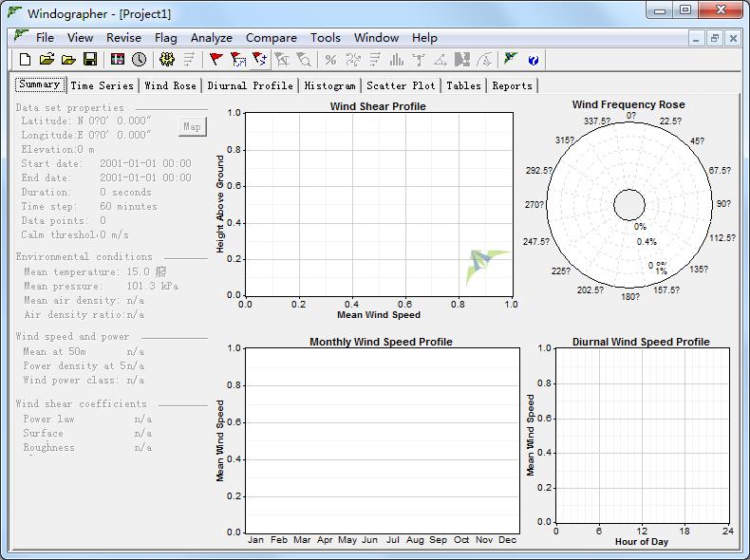
Task: Save project with floppy disk icon
Action: (90, 59)
